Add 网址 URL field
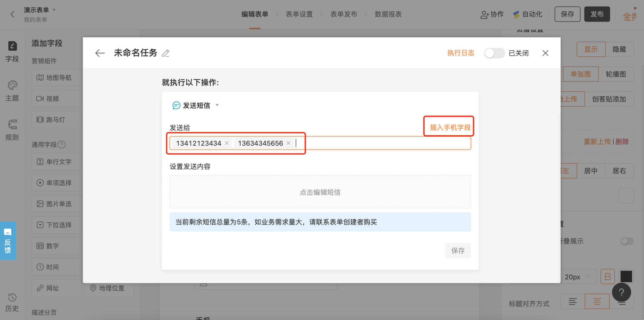The height and width of the screenshot is (320, 644). 56,288
